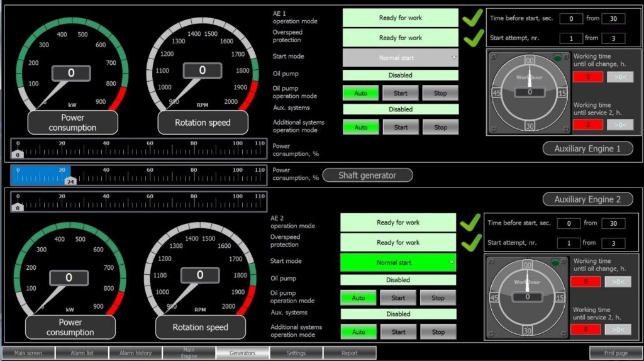The image size is (644, 361).
Task: Reset AE 2 service 2 working time counter
Action: 618,330
